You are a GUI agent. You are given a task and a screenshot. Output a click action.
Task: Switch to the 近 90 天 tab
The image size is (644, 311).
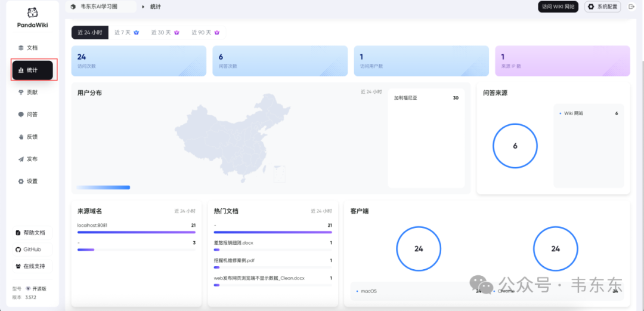click(x=205, y=32)
